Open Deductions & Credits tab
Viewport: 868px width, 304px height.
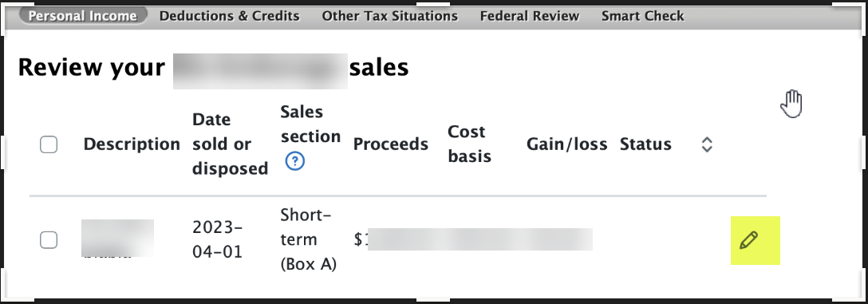229,16
